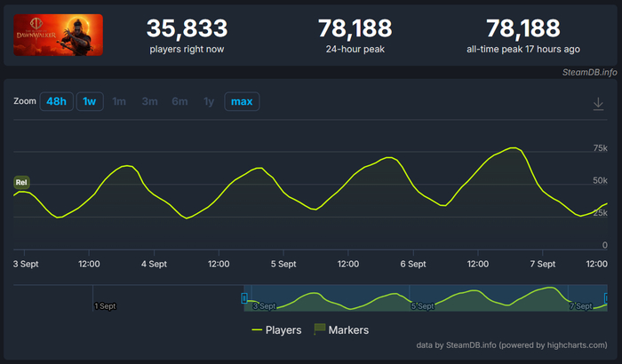Click the Players line legend symbol
This screenshot has height=364, width=622.
coord(257,330)
